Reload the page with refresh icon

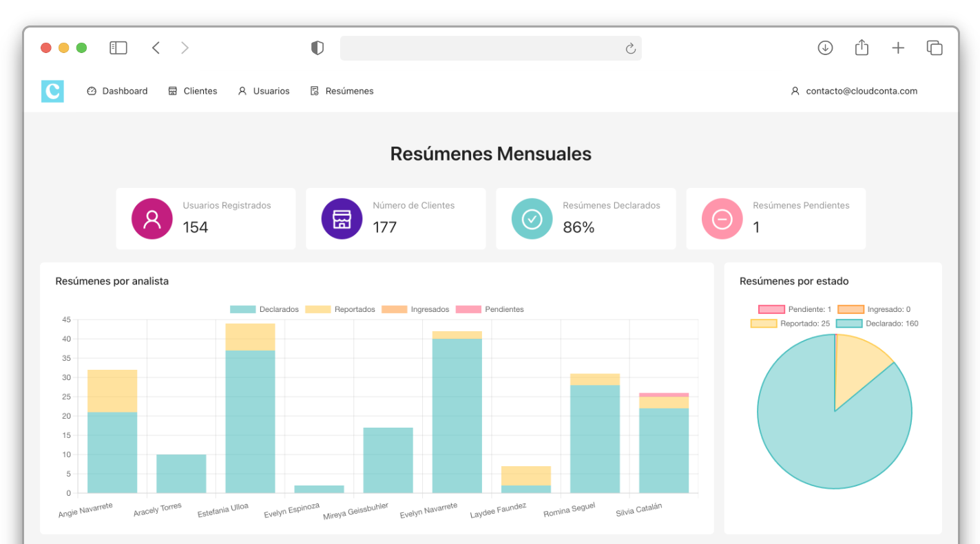629,48
